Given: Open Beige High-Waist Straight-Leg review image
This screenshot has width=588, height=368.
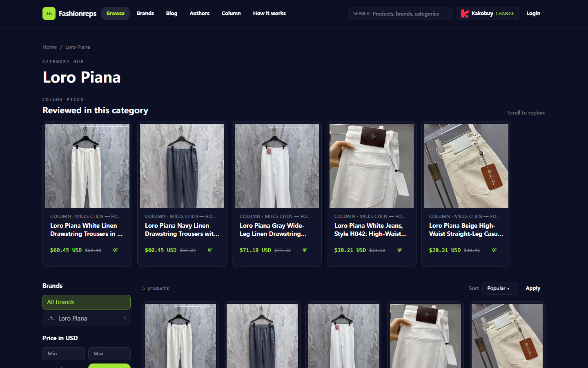Looking at the screenshot, I should click(466, 166).
